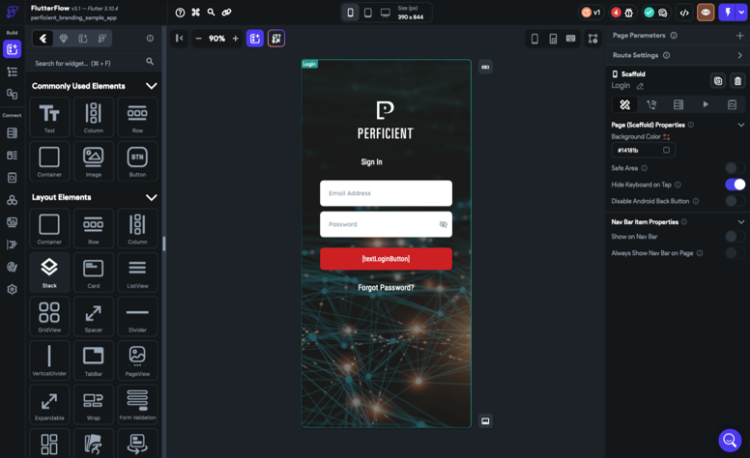Select the Form Validation widget

click(137, 404)
